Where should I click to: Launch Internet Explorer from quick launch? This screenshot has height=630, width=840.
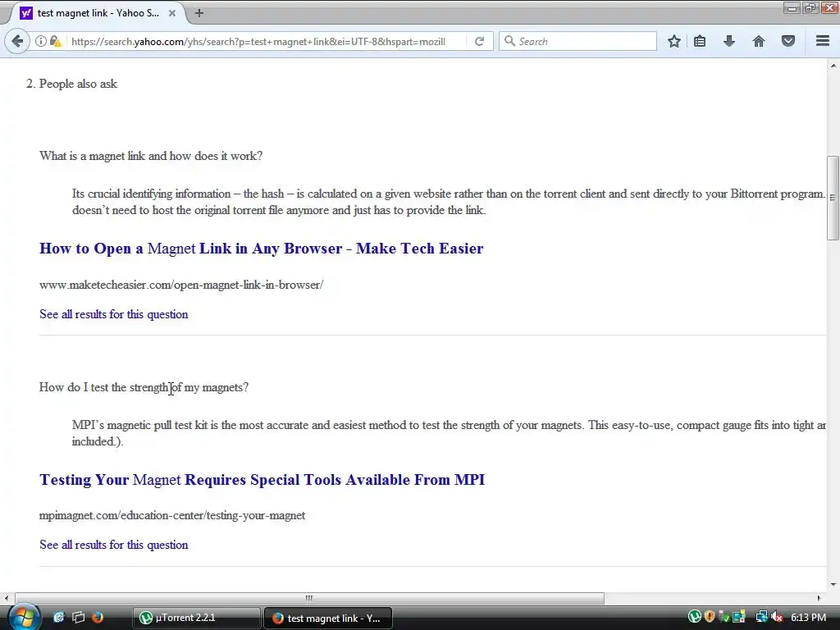[59, 617]
